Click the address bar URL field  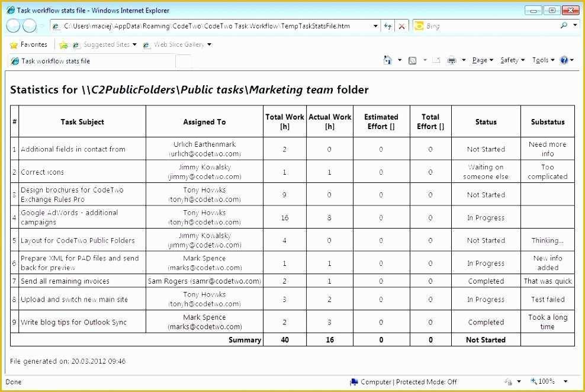pos(216,26)
